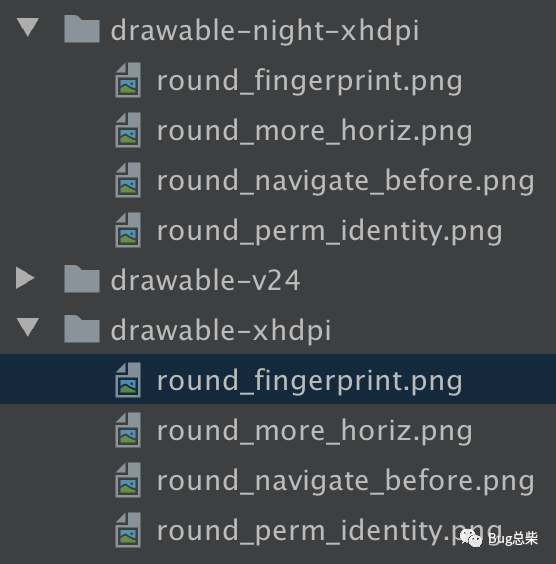Select round_perm_identity.png under drawable-night-xhdpi

pyautogui.click(x=330, y=232)
